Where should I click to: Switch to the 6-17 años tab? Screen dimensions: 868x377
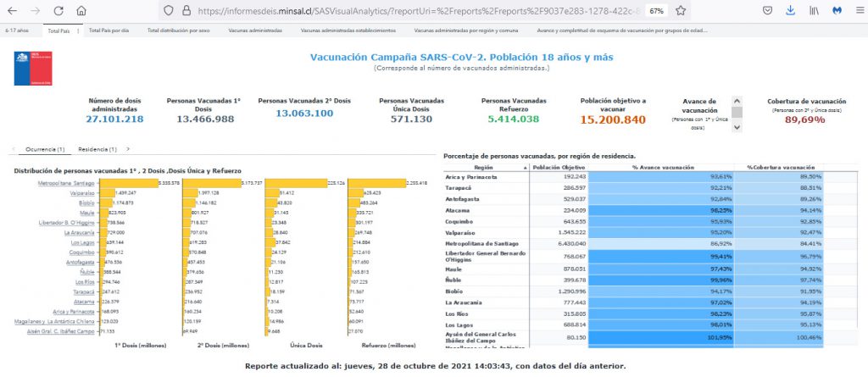(x=17, y=31)
